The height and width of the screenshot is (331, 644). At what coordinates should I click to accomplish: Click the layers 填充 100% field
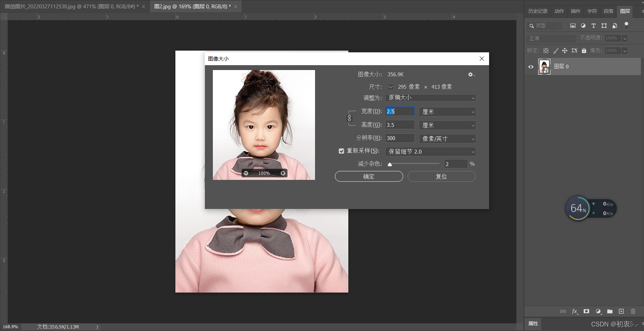tap(612, 51)
